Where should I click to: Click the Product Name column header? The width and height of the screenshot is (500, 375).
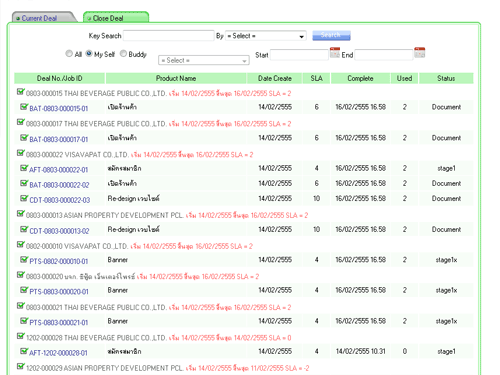click(176, 78)
